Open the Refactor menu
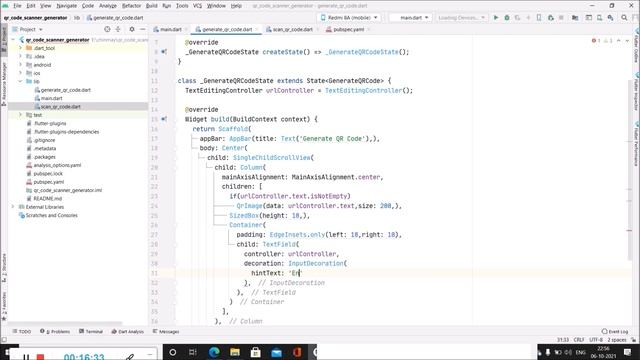The image size is (640, 360). tap(131, 6)
